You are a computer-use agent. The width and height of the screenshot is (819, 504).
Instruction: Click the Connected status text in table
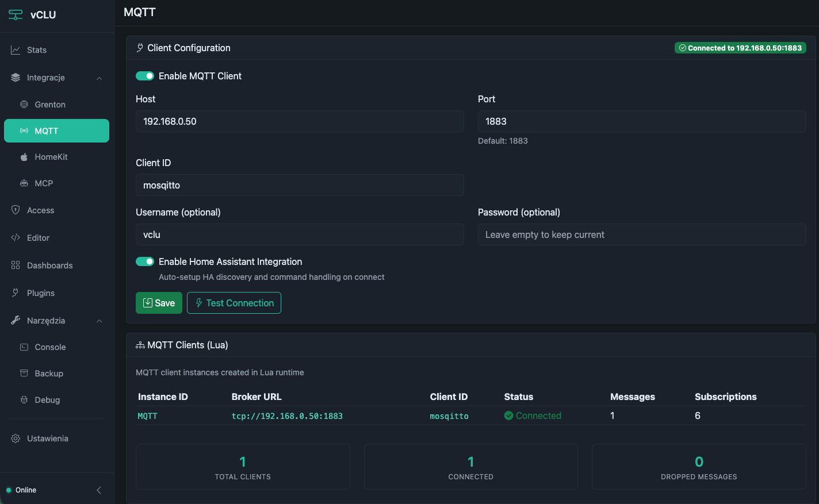pyautogui.click(x=538, y=415)
